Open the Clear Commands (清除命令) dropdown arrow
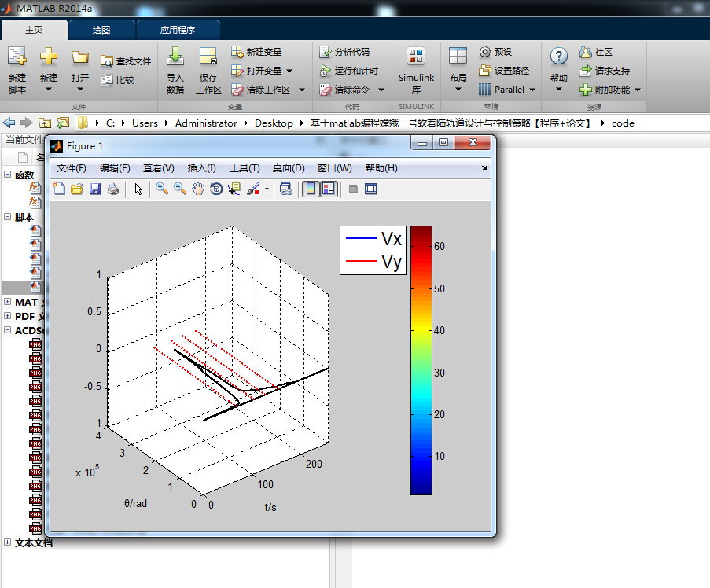This screenshot has width=710, height=588. [381, 90]
